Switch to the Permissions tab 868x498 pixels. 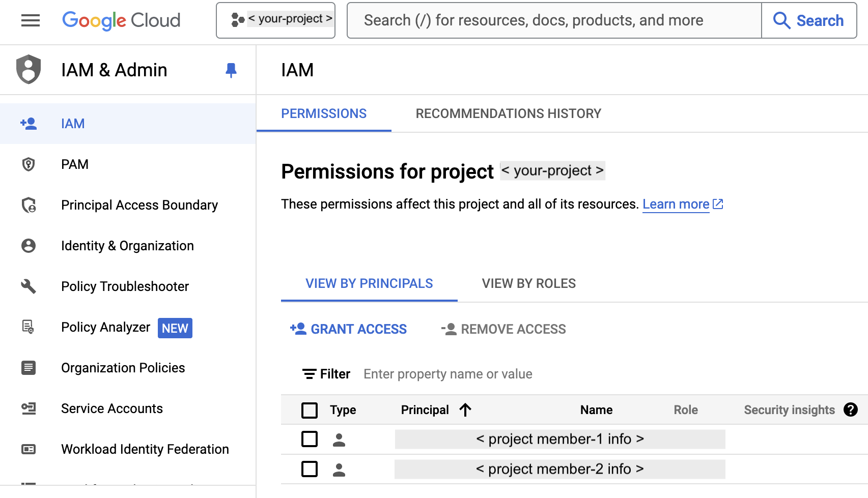(x=324, y=113)
